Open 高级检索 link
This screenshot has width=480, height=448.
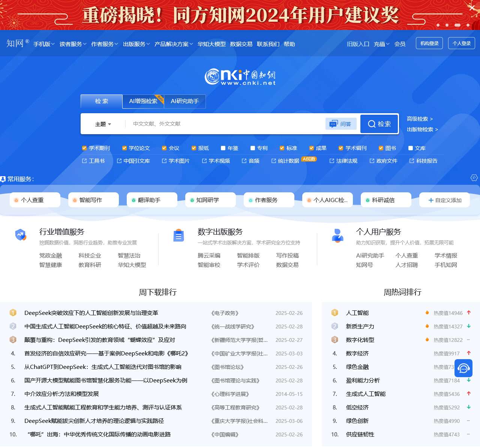click(x=420, y=119)
